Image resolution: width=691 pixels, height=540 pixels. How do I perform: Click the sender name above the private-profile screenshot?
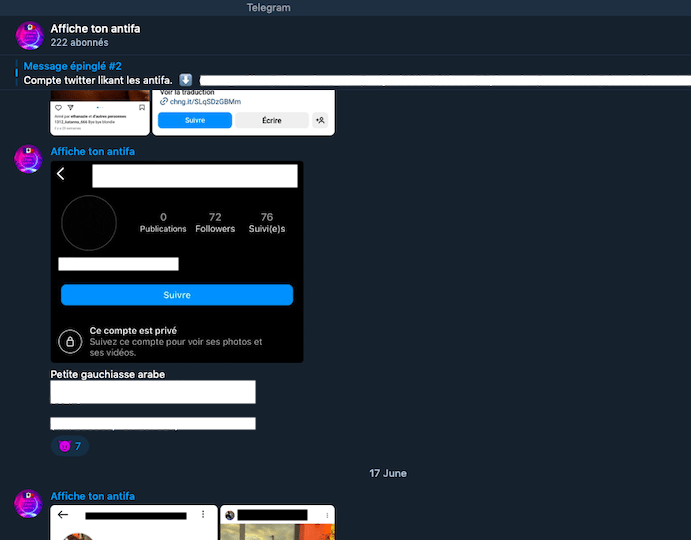[x=93, y=151]
